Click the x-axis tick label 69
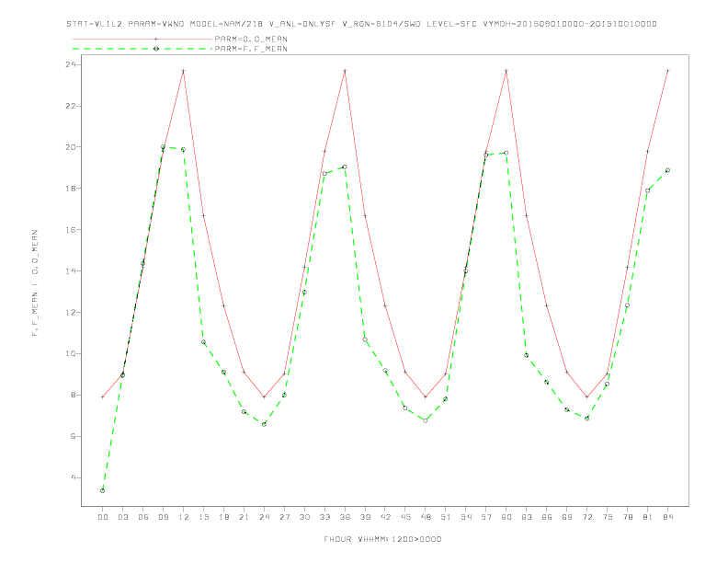The height and width of the screenshot is (563, 728). [567, 517]
